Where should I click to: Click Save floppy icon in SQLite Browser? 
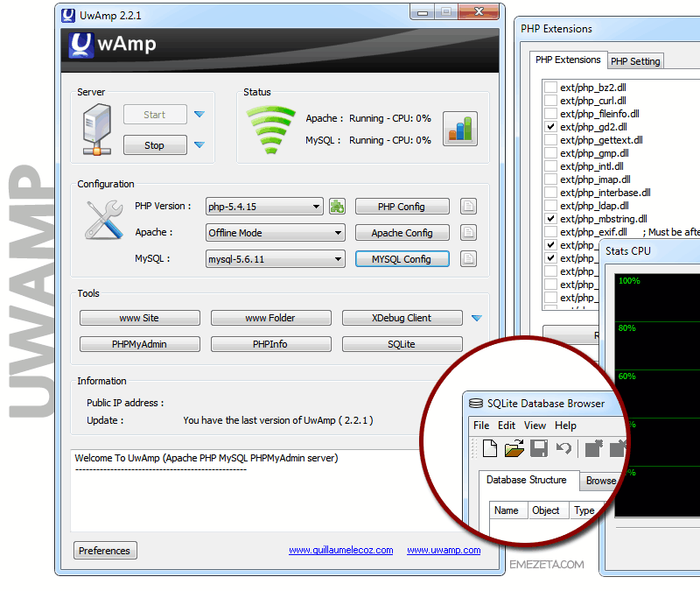pyautogui.click(x=539, y=448)
